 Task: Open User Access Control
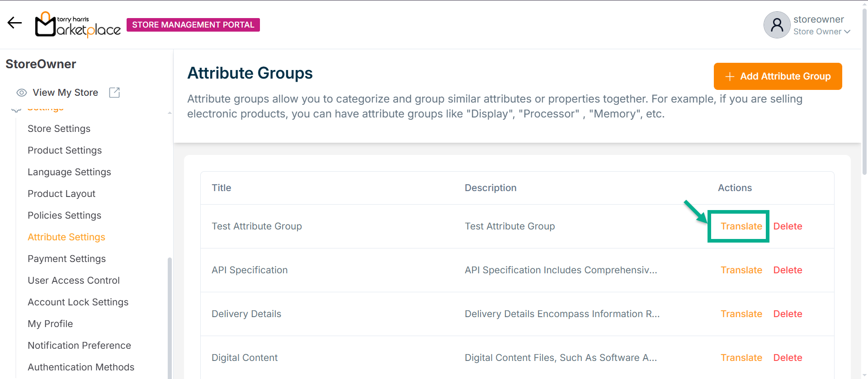coord(74,281)
